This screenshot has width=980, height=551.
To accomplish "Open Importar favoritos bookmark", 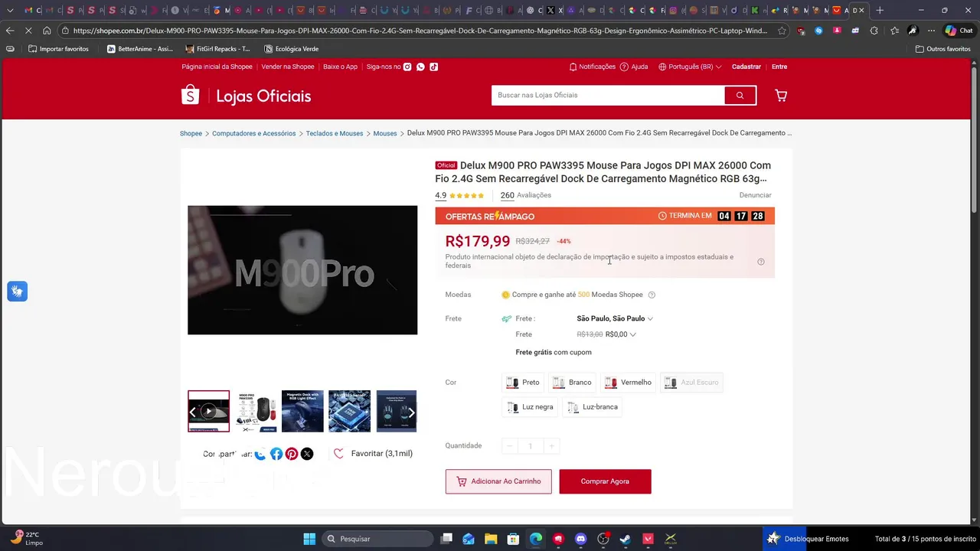I will (58, 49).
